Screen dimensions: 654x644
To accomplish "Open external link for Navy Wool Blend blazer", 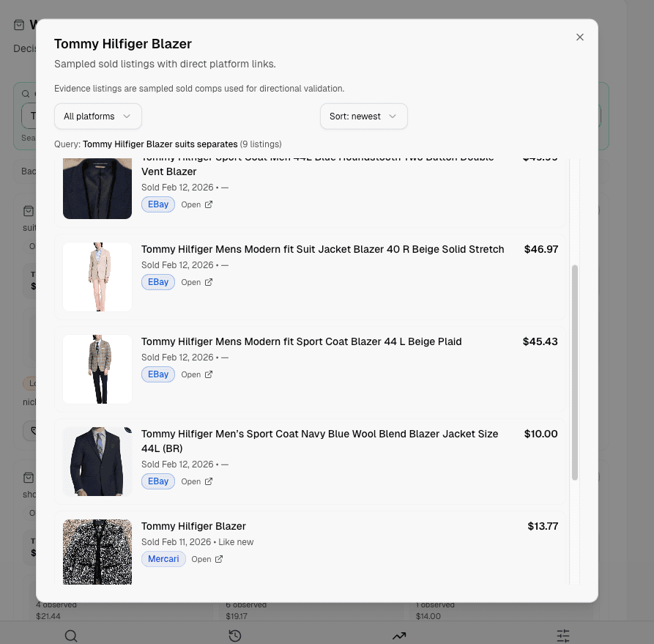I will [198, 481].
